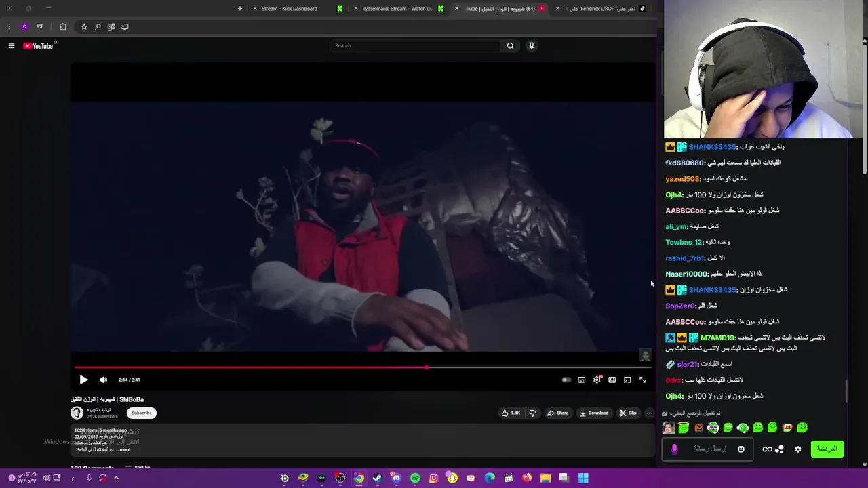Click the infinity icon beside the chat input
The width and height of the screenshot is (868, 488).
tap(767, 449)
